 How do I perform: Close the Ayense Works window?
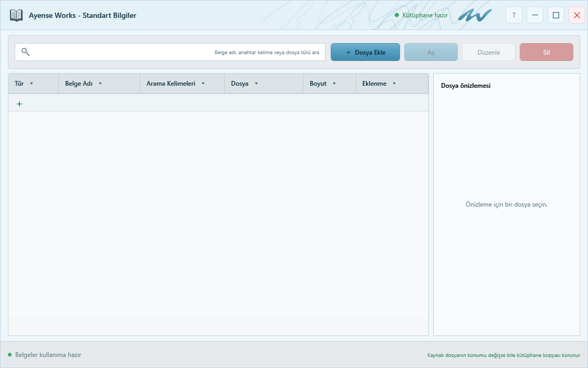pos(577,15)
